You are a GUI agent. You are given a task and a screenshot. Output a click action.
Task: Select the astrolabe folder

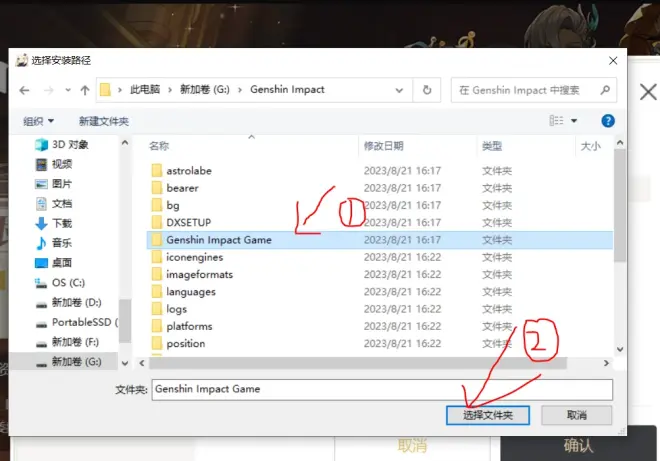click(380, 171)
